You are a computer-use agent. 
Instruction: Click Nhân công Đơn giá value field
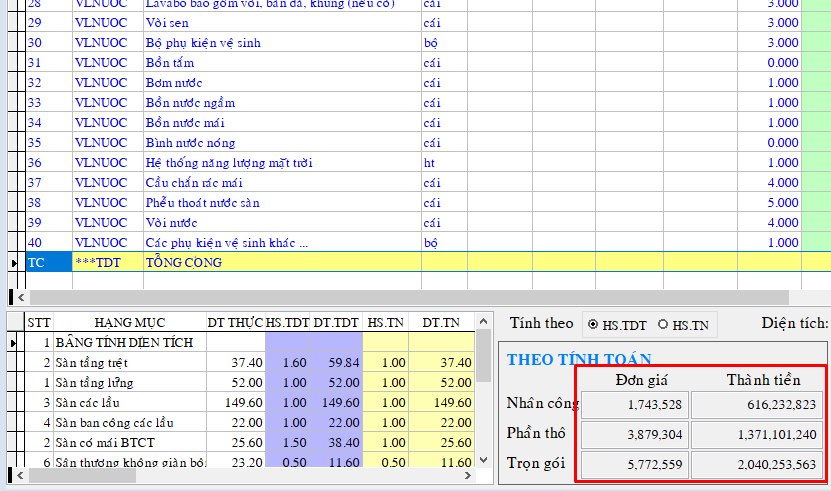tap(634, 404)
